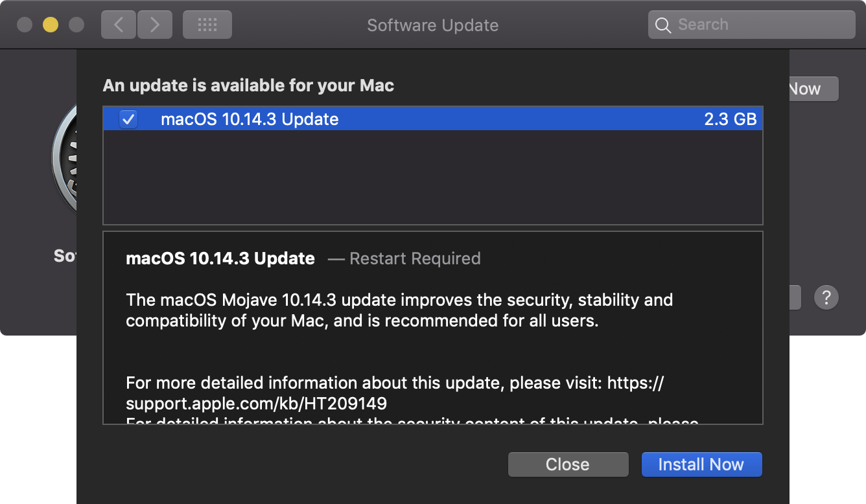Click the magnifying glass search icon

(x=662, y=25)
